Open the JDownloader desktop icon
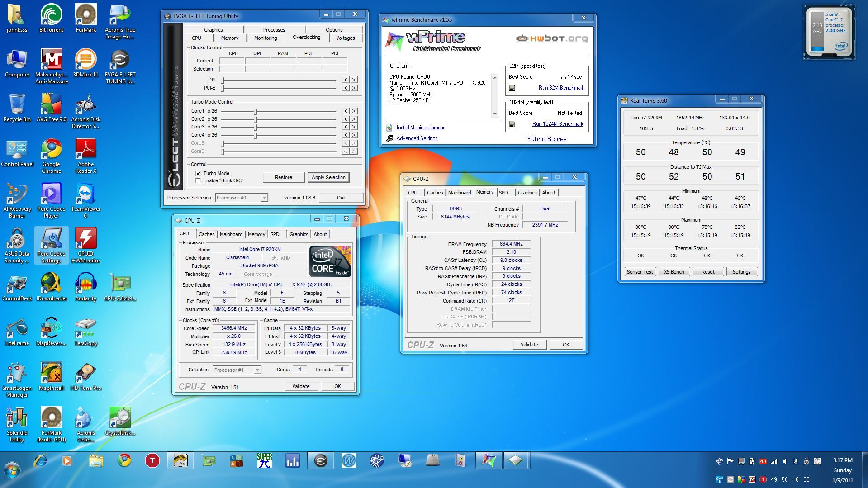Viewport: 868px width, 488px height. 51,287
